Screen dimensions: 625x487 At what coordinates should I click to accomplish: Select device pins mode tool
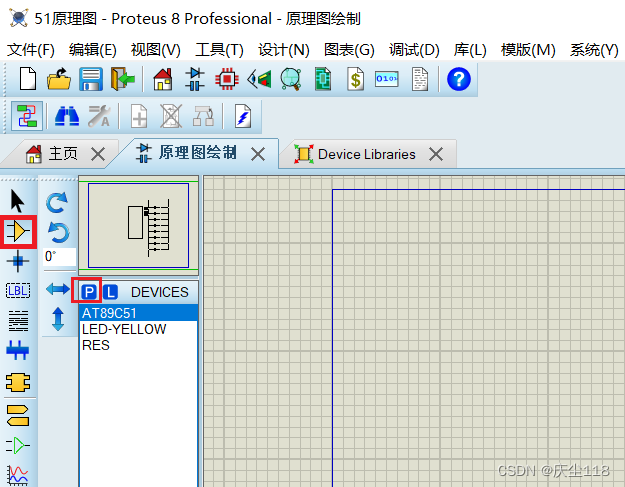pos(18,445)
